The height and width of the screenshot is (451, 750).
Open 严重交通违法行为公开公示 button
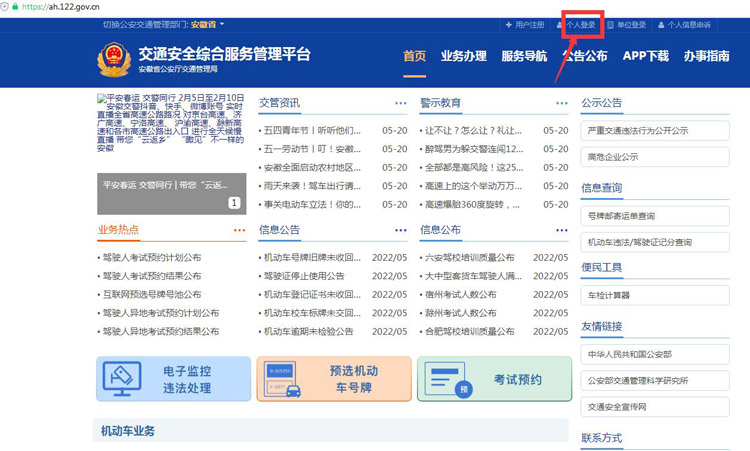pos(655,131)
